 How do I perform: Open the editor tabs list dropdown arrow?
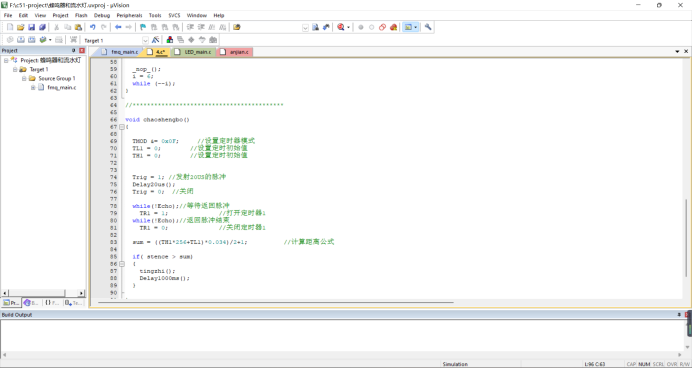coord(677,52)
